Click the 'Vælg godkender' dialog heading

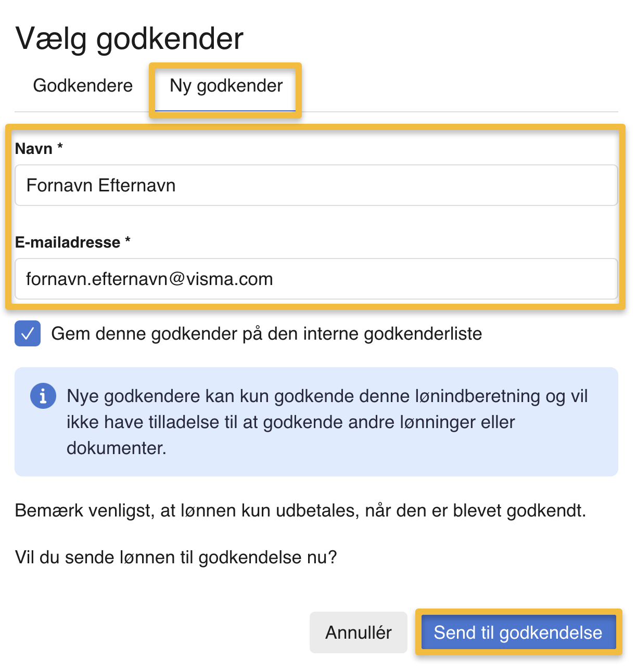click(130, 38)
